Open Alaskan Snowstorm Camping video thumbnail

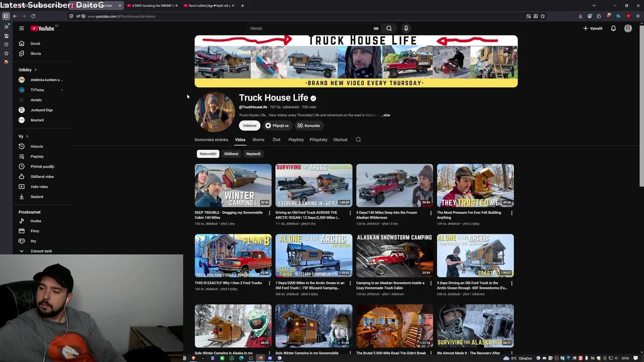[x=394, y=256]
